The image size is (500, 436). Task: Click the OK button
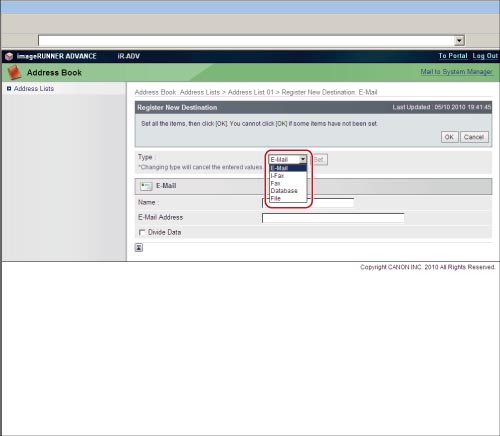click(x=449, y=137)
